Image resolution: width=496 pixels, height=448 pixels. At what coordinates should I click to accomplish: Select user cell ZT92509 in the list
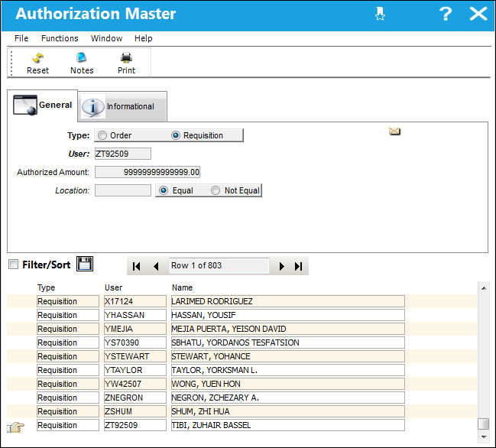coord(135,425)
